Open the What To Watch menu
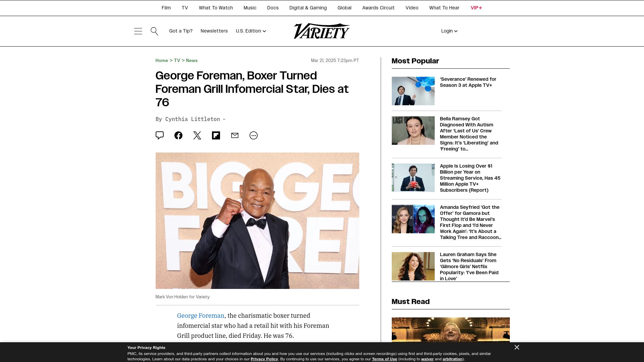Image resolution: width=644 pixels, height=362 pixels. tap(216, 8)
